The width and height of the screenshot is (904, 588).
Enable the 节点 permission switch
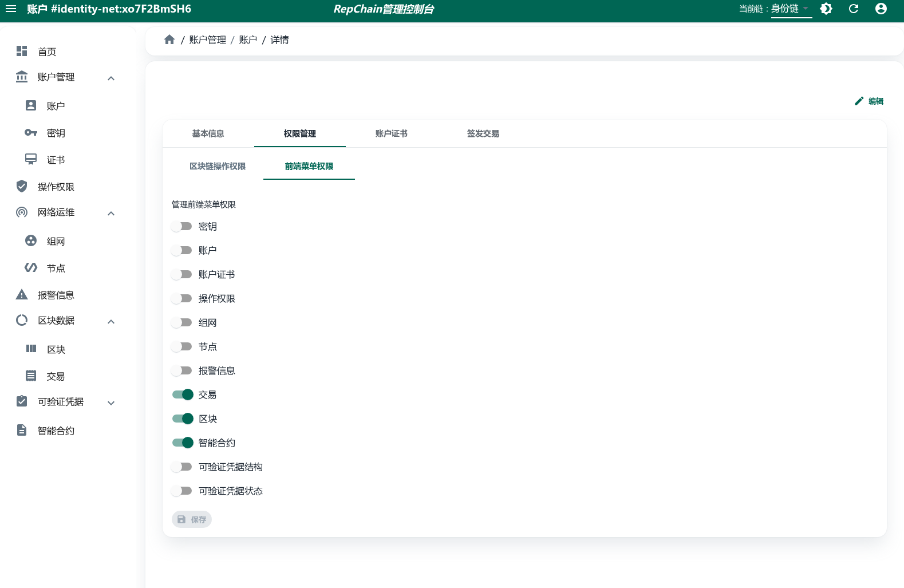[182, 346]
